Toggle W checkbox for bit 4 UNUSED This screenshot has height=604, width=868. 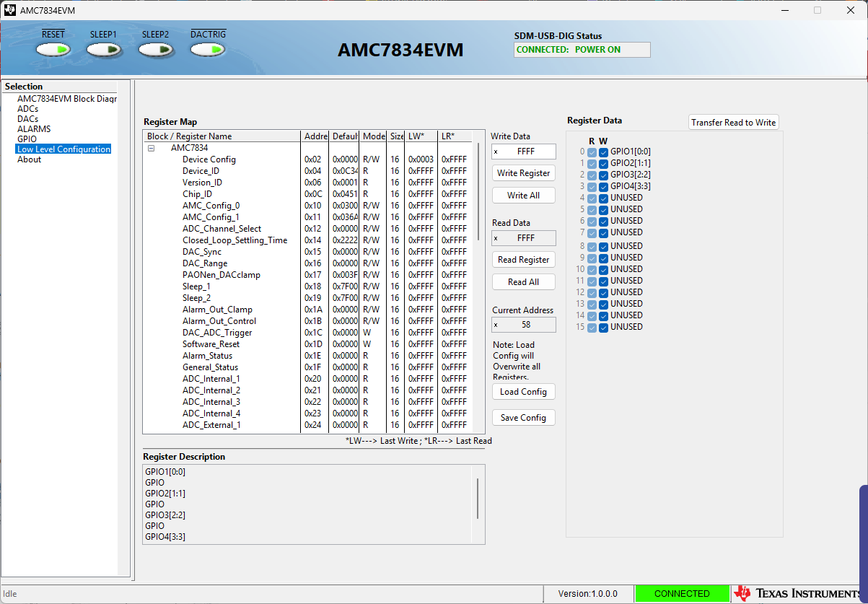pos(603,198)
